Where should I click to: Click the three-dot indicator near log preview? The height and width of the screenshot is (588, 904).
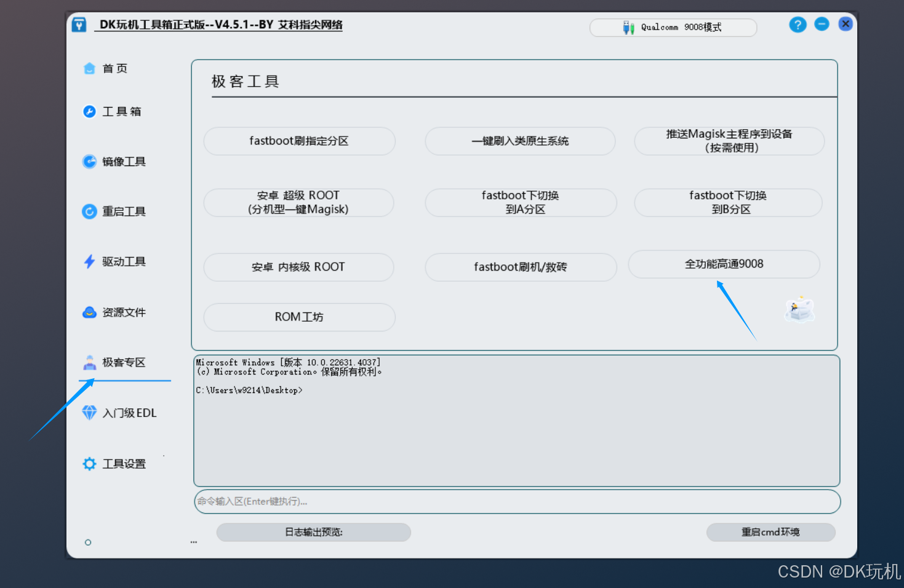point(194,542)
